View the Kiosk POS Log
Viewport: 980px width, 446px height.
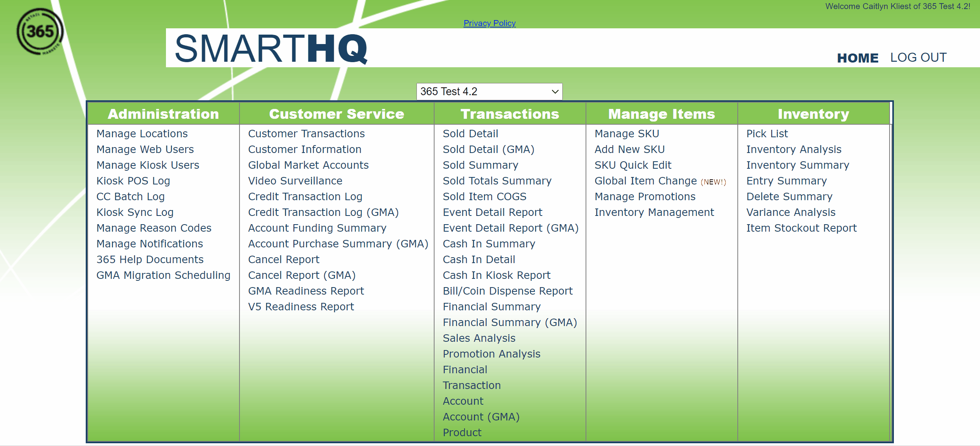click(133, 181)
